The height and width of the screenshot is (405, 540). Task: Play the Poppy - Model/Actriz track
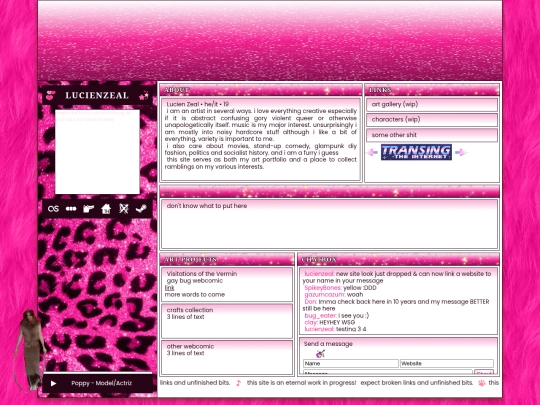[53, 383]
